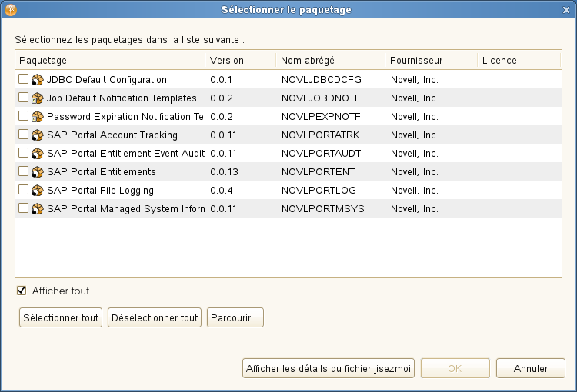Click the Job Default Notification Templates package icon
Image resolution: width=577 pixels, height=392 pixels.
[37, 98]
